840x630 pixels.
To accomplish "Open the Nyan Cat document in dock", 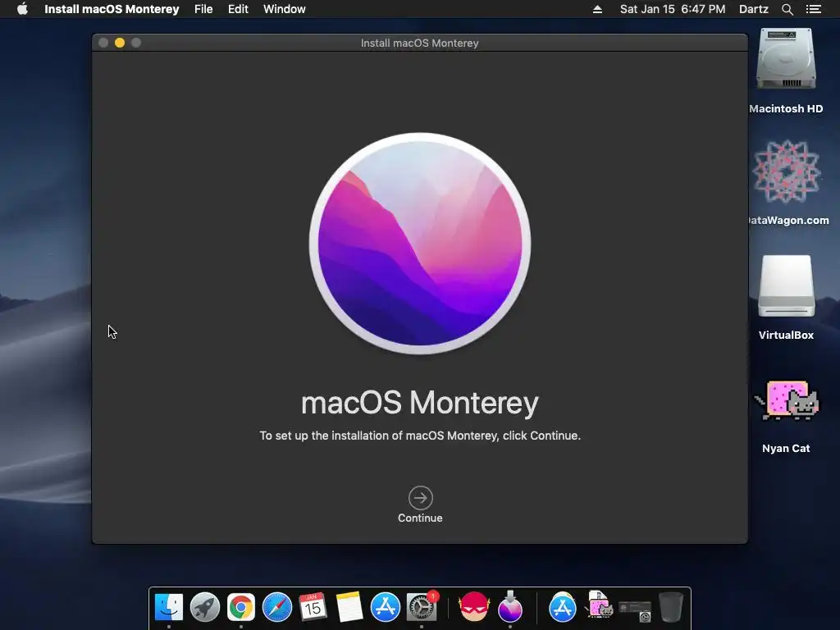I will click(599, 605).
